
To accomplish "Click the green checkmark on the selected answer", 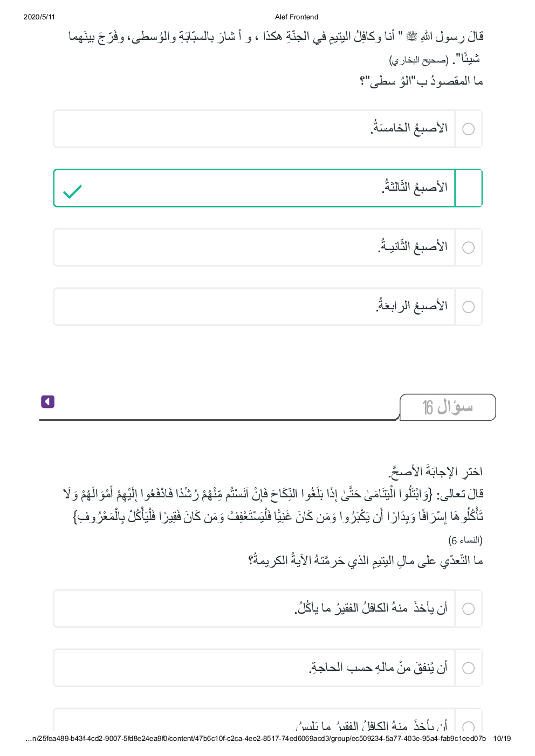I will 72,191.
